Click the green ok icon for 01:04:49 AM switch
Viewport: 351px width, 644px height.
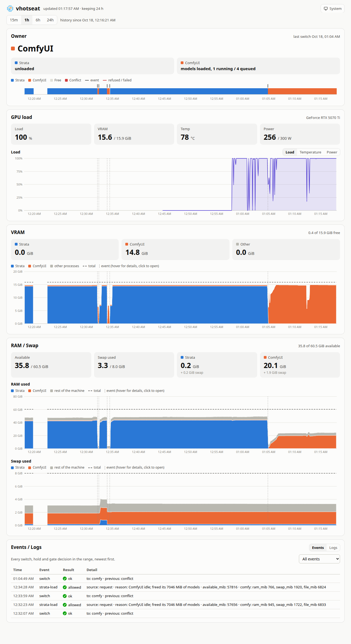point(65,579)
